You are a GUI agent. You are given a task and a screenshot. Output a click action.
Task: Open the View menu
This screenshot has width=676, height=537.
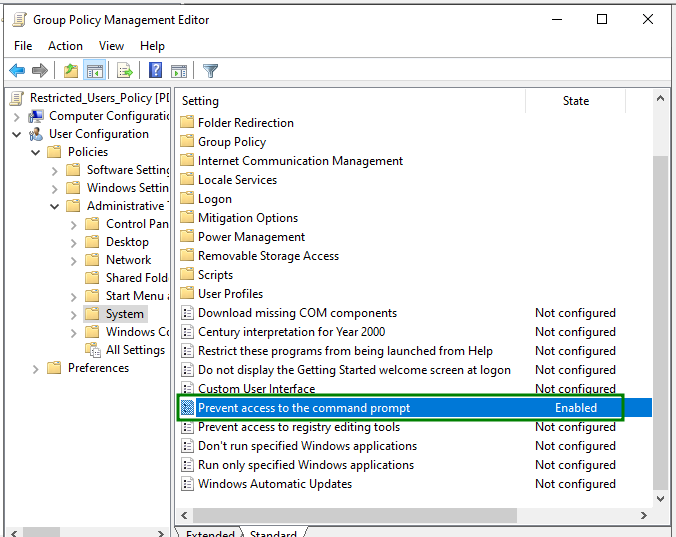(111, 46)
